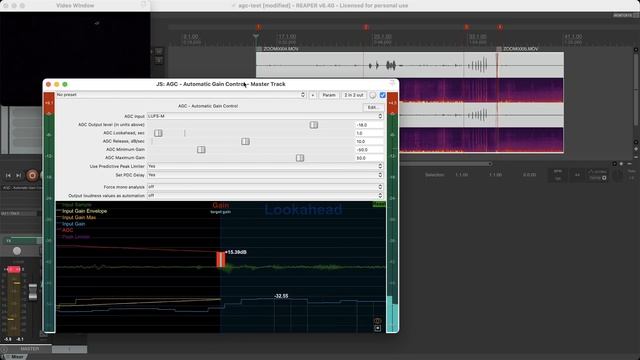Click the round icon above graph's square icon
Image resolution: width=640 pixels, height=360 pixels.
click(x=377, y=321)
